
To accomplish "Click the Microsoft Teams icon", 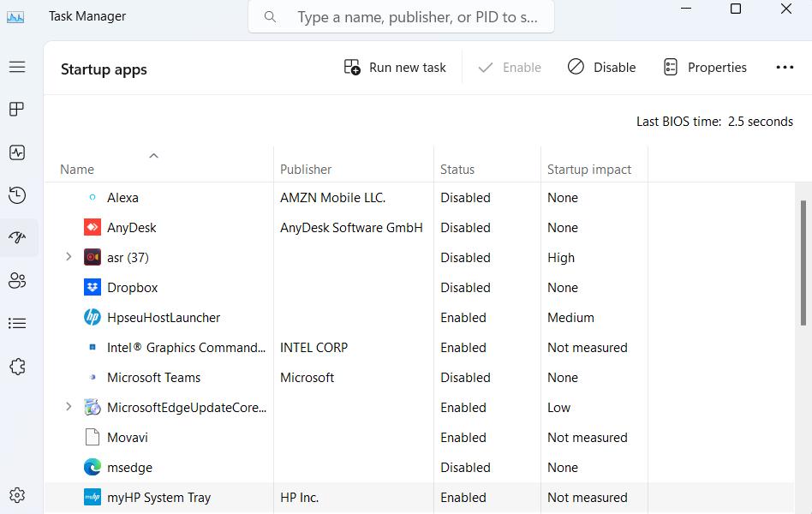I will [x=93, y=377].
